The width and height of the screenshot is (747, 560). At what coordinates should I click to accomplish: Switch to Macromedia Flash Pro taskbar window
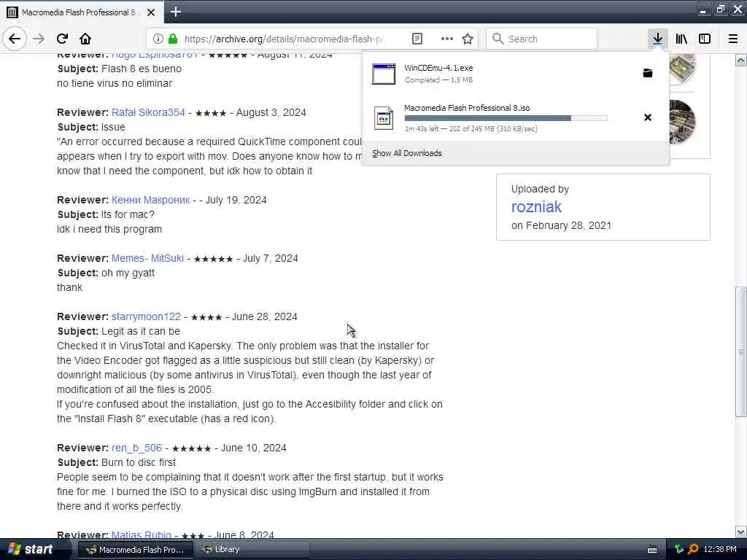click(135, 550)
